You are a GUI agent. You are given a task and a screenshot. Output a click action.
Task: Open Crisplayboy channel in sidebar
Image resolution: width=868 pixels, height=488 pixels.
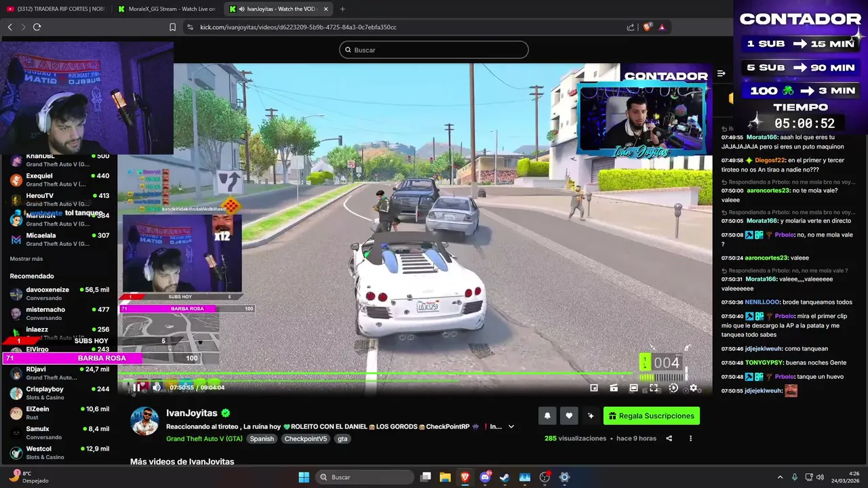[x=60, y=393]
